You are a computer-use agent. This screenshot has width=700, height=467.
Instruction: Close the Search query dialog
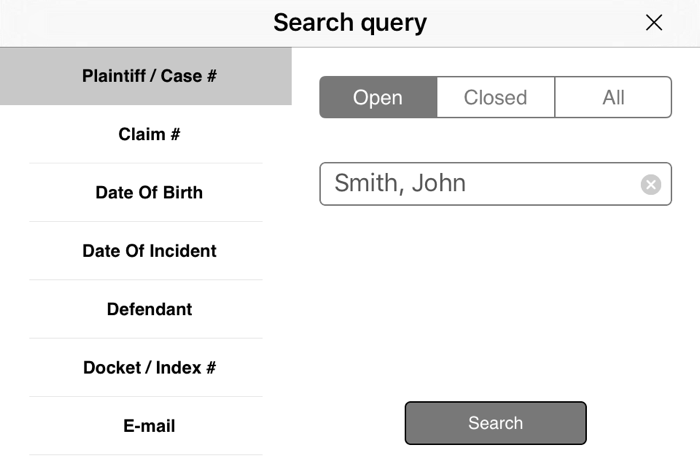coord(654,22)
